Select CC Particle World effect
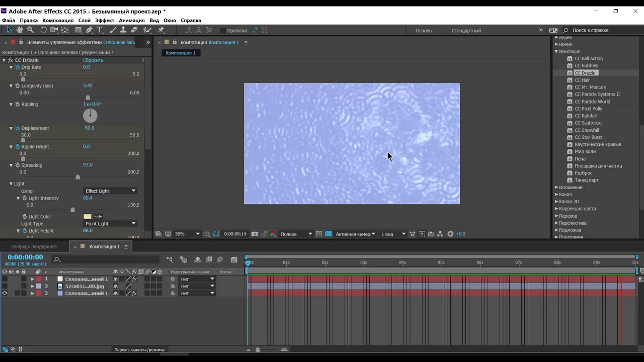This screenshot has height=362, width=644. pos(592,102)
